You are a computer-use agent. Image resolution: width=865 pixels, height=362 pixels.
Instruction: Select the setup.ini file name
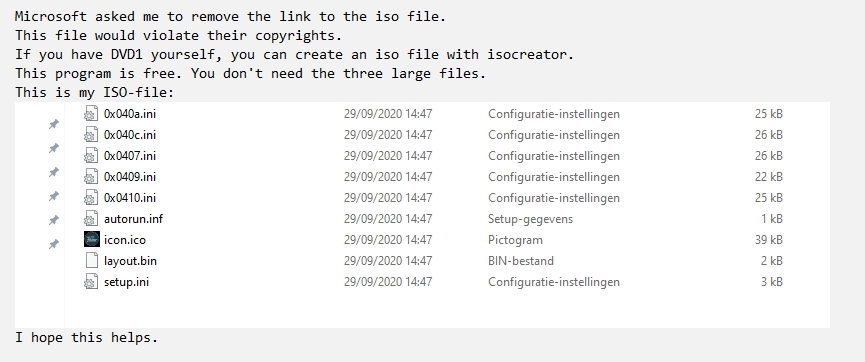tap(126, 282)
